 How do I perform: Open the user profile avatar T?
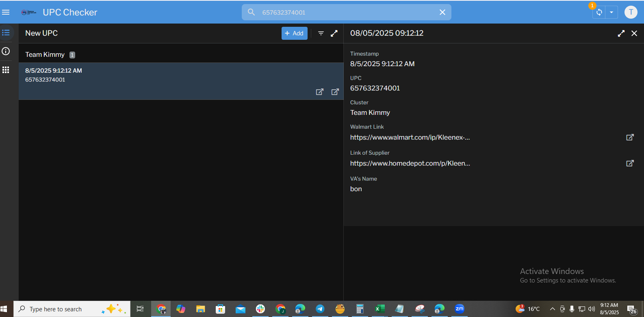[631, 12]
